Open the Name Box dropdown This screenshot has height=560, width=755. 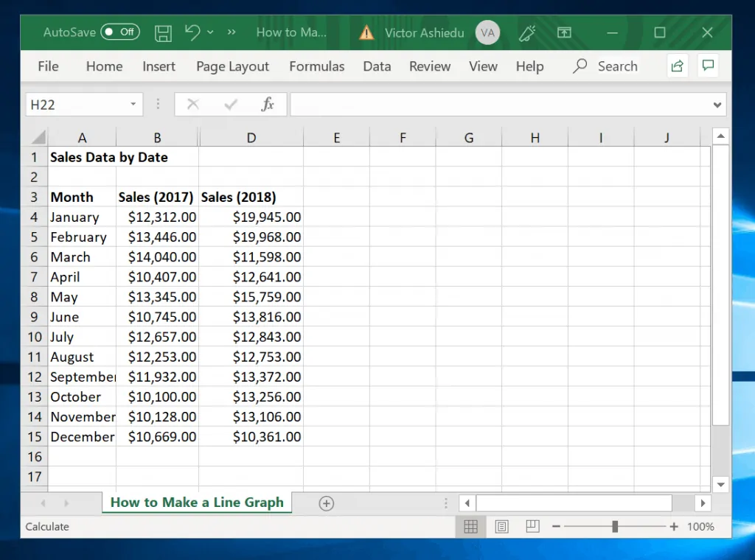133,104
